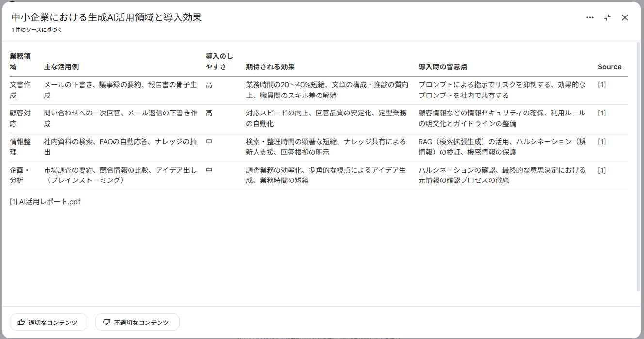Select the 主な活用例 column header
The height and width of the screenshot is (339, 644).
[x=61, y=67]
